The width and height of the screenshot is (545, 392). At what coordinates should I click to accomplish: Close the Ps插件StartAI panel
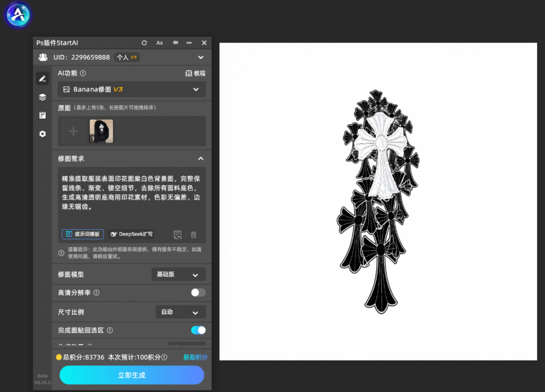pyautogui.click(x=204, y=43)
